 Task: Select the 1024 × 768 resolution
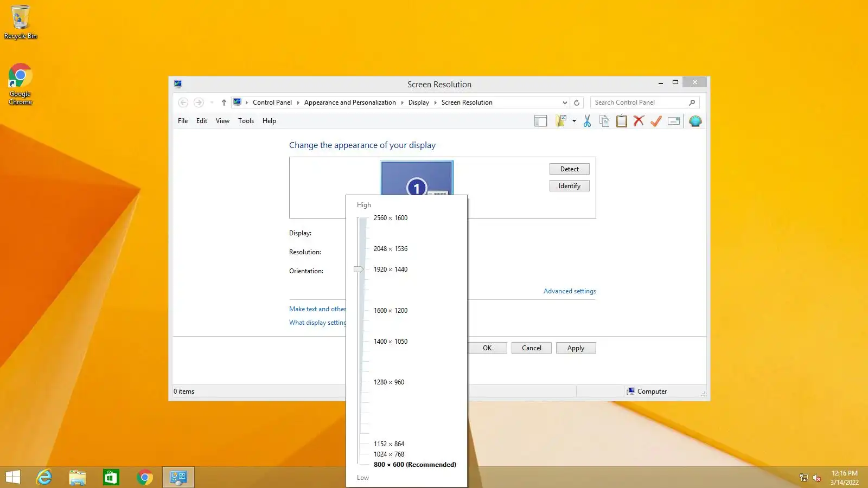[389, 454]
